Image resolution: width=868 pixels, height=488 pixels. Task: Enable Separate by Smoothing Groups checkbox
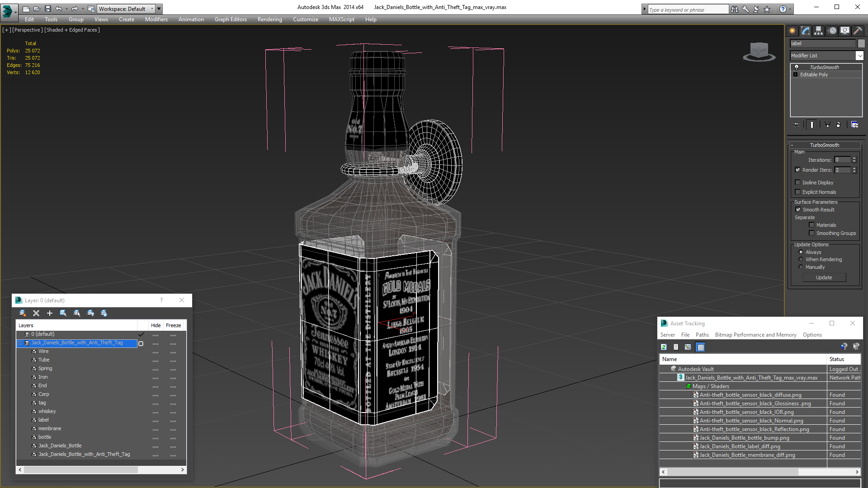click(x=812, y=233)
